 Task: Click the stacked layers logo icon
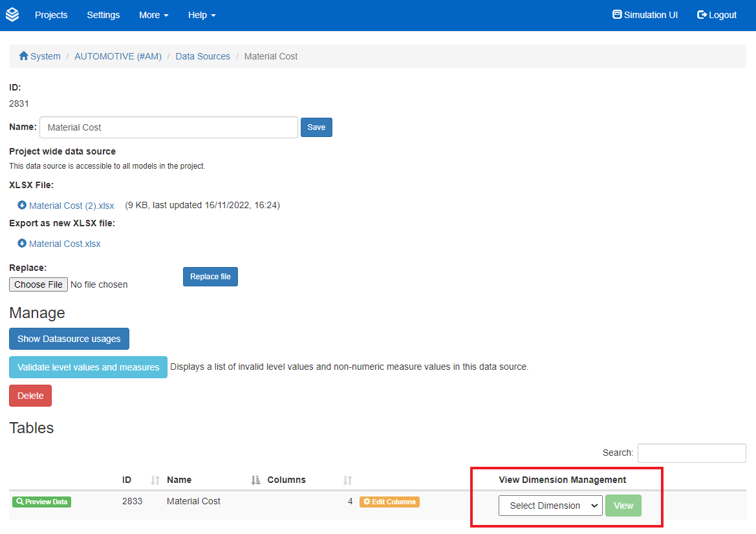pos(12,15)
